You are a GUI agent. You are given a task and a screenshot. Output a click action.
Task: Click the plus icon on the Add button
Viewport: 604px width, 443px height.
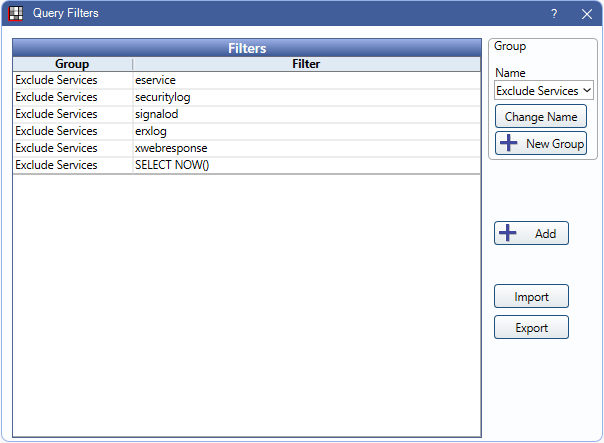[508, 233]
